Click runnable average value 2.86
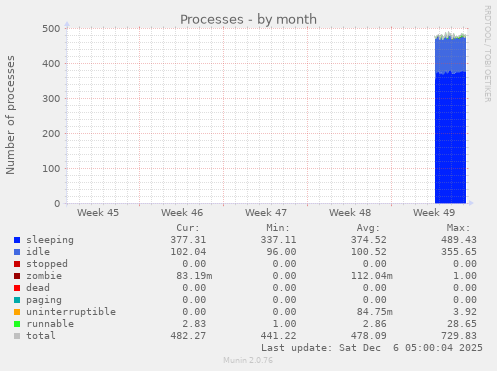 pos(375,324)
